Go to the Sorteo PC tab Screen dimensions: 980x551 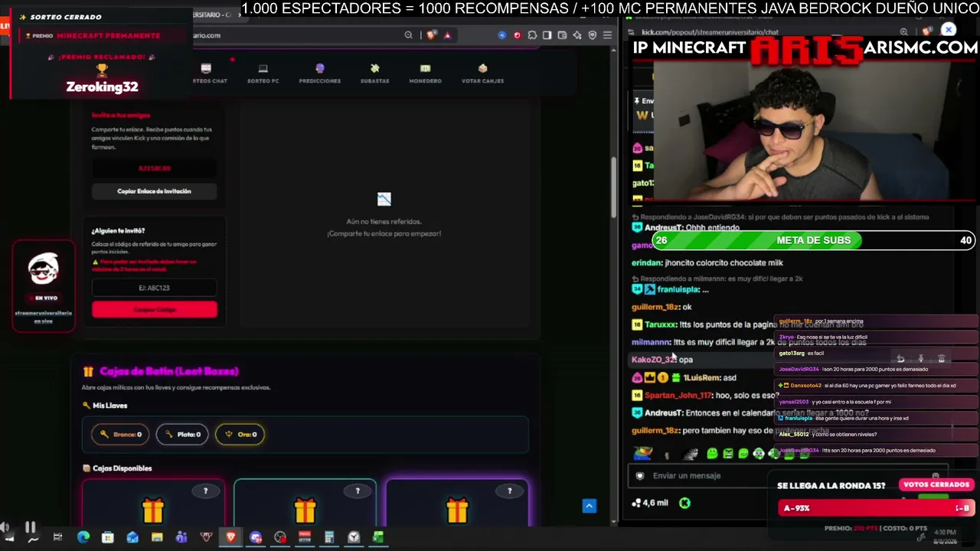point(263,73)
